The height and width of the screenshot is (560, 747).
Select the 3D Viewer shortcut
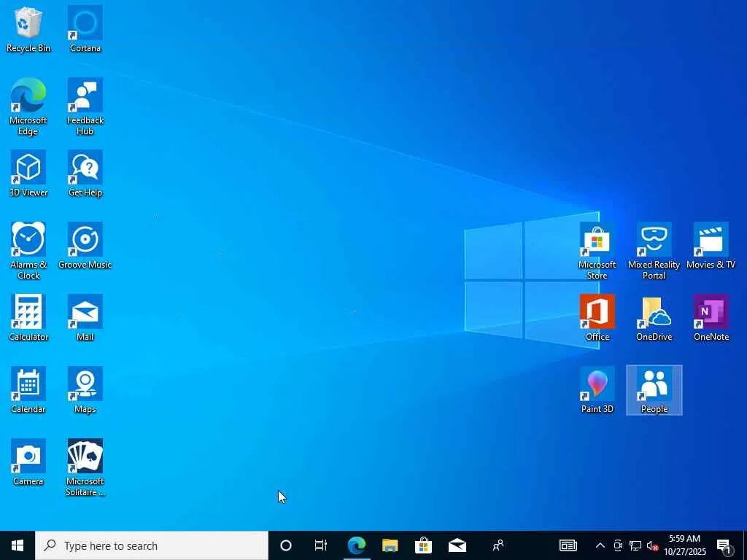(28, 174)
